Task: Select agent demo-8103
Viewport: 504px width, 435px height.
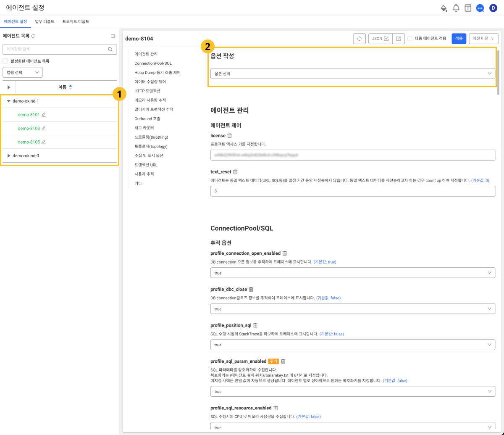Action: [29, 128]
